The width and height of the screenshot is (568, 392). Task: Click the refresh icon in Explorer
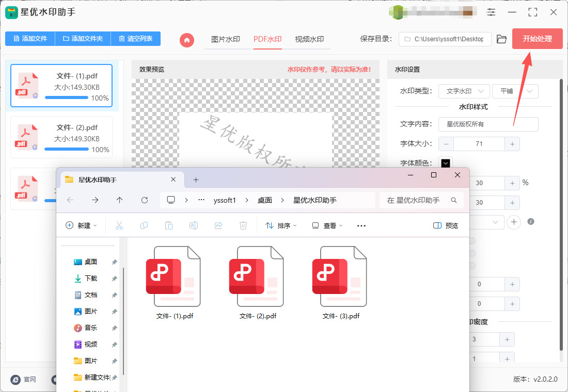click(x=145, y=200)
